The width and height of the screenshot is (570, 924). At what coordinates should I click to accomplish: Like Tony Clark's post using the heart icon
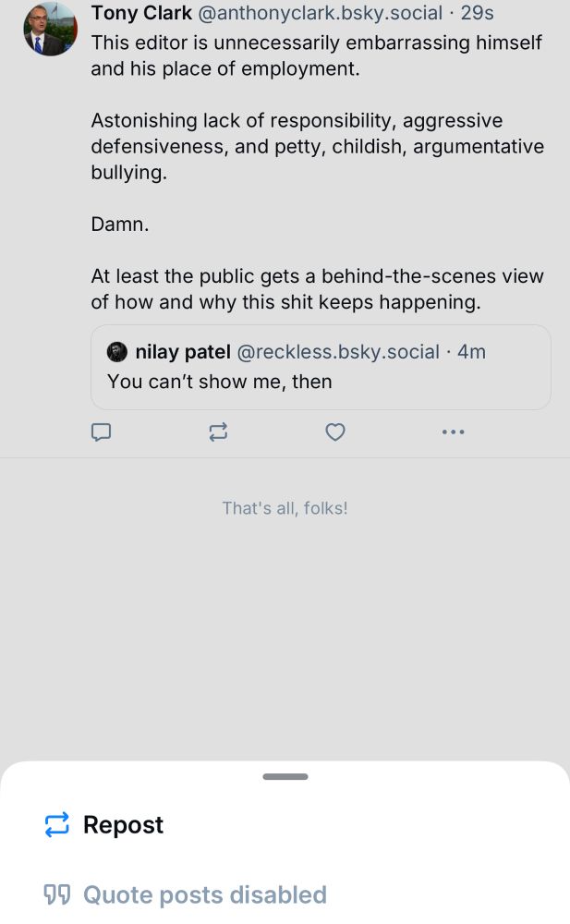tap(335, 432)
